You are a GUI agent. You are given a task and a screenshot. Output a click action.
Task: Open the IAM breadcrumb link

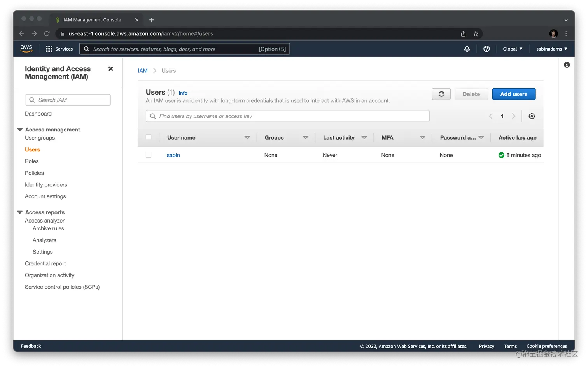click(x=143, y=70)
